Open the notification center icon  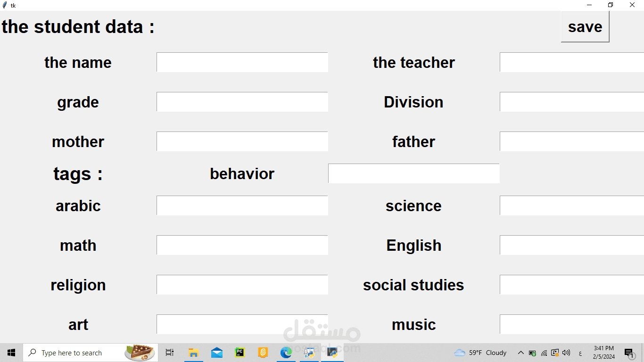pos(629,353)
